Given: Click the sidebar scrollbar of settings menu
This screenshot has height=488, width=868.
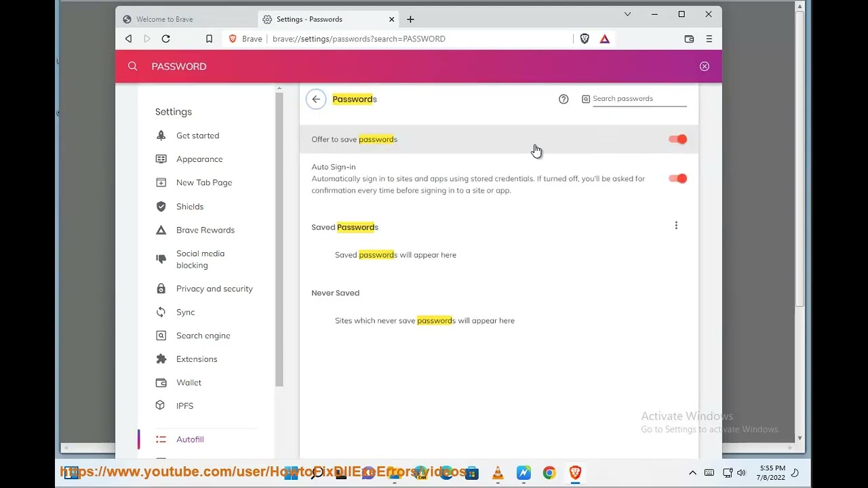Looking at the screenshot, I should click(279, 239).
